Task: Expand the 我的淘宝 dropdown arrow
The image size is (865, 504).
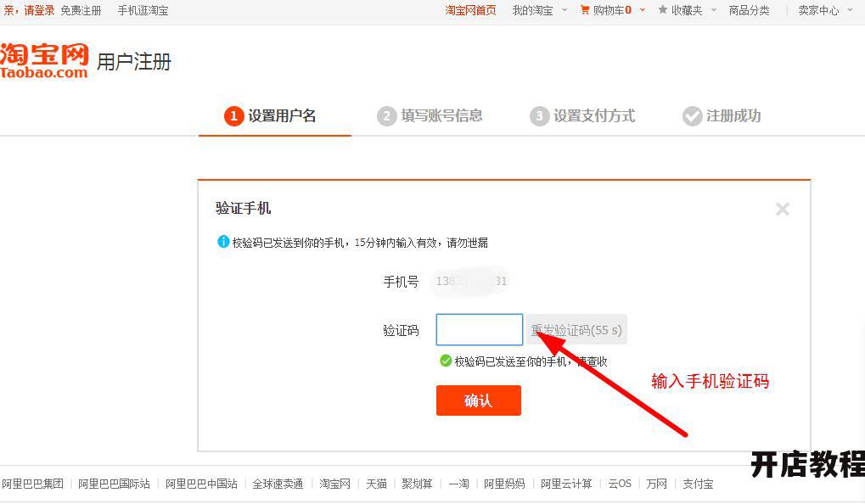Action: 564,10
